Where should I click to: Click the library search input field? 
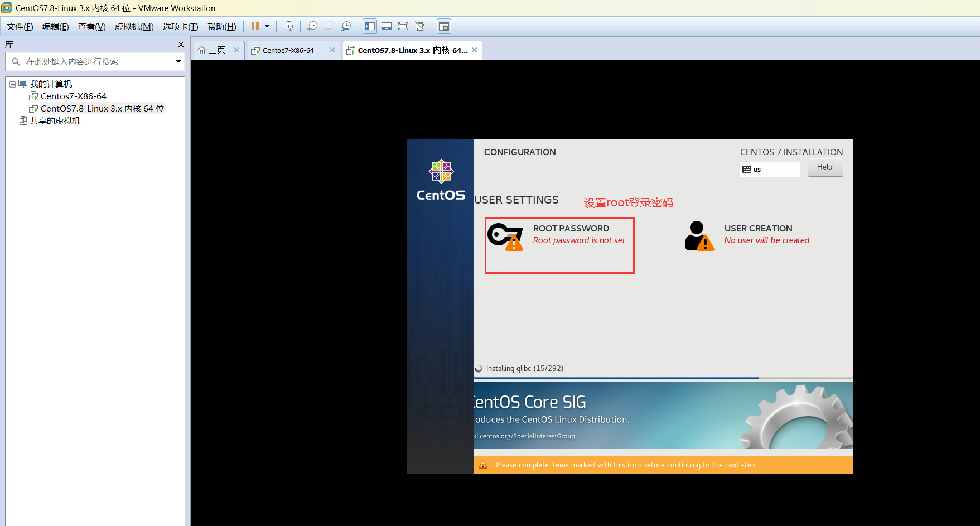click(x=95, y=61)
